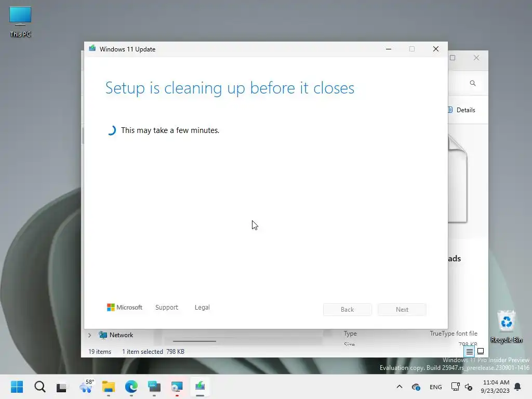Viewport: 532px width, 399px height.
Task: Minimize the Windows 11 Update window
Action: coord(389,49)
